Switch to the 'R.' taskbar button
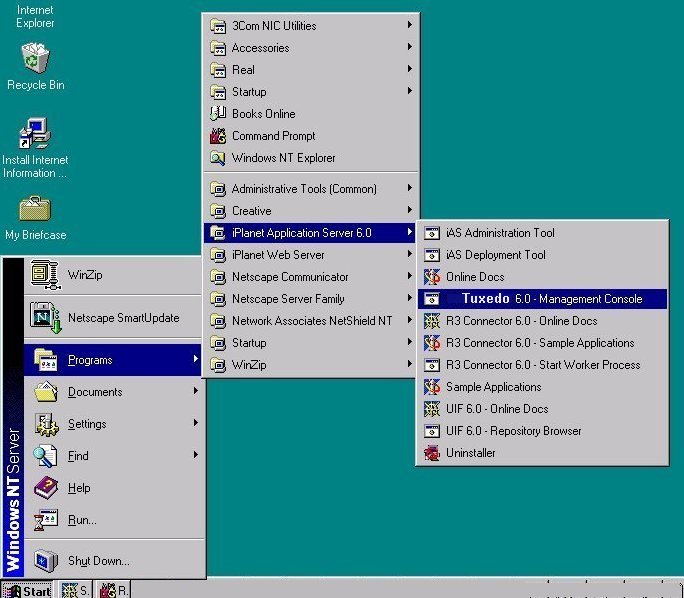This screenshot has width=684, height=598. [113, 590]
